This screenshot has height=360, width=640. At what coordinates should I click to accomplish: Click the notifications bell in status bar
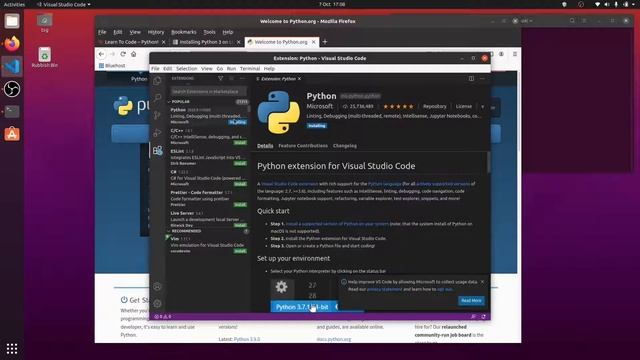(x=484, y=316)
